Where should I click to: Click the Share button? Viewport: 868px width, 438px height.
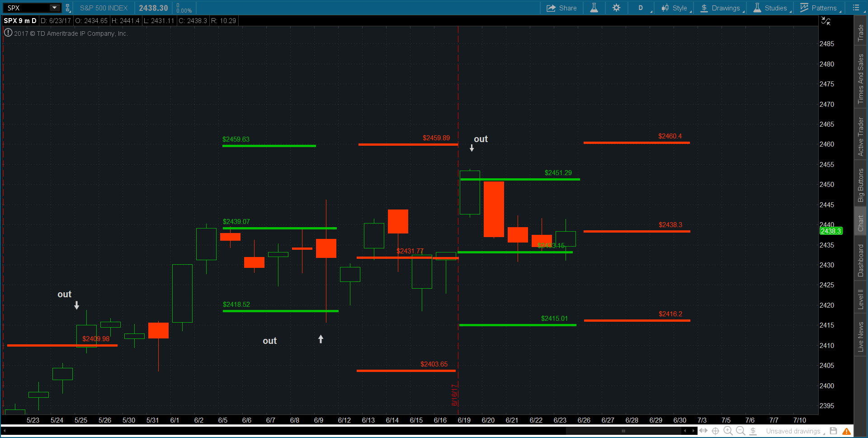[x=562, y=8]
